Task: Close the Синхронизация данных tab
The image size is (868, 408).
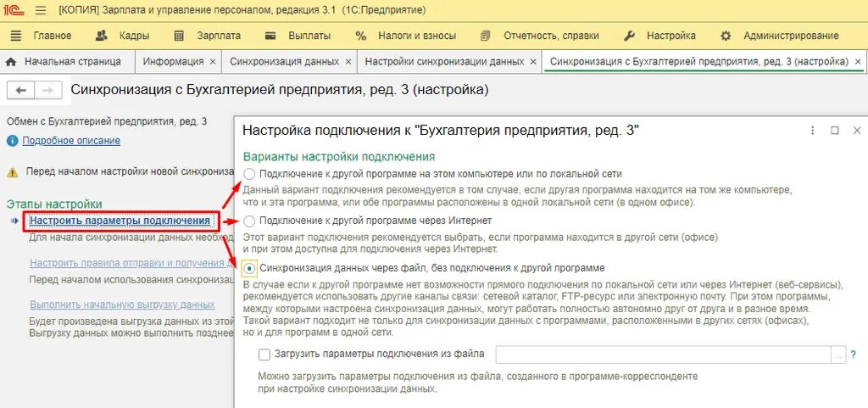Action: click(348, 62)
